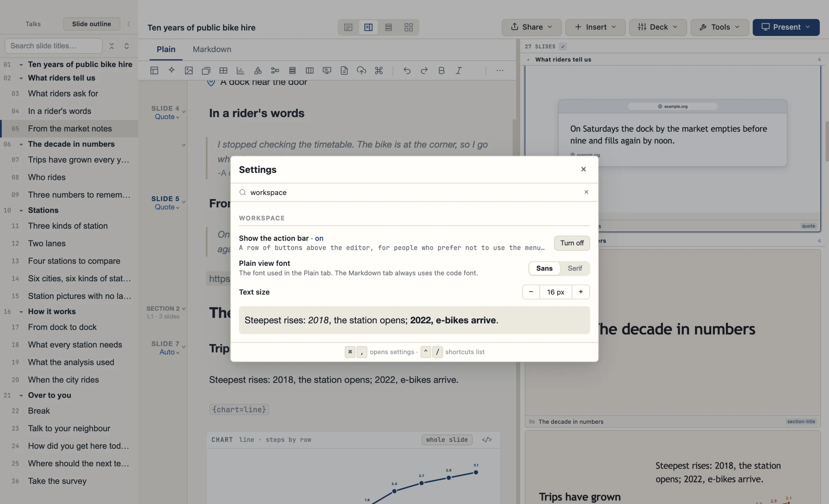Open the Deck dropdown menu
The height and width of the screenshot is (504, 829).
(658, 27)
